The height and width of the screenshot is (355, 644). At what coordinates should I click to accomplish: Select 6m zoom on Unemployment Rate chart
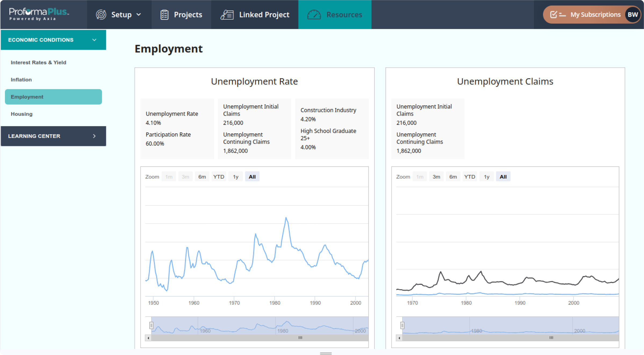pyautogui.click(x=202, y=177)
